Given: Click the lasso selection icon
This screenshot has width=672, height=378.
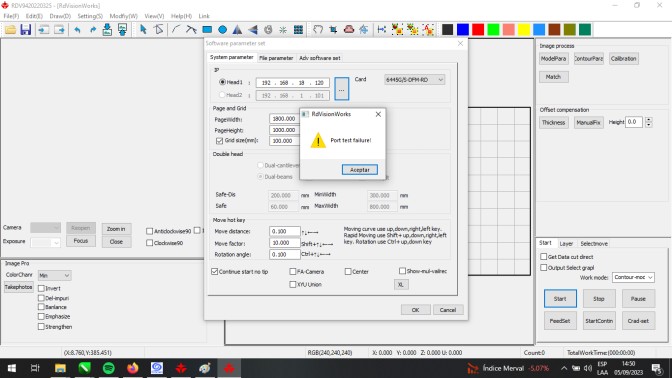Looking at the screenshot, I should tap(318, 30).
